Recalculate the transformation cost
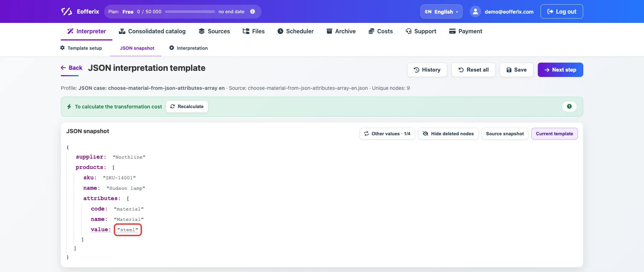The width and height of the screenshot is (644, 272). click(187, 107)
